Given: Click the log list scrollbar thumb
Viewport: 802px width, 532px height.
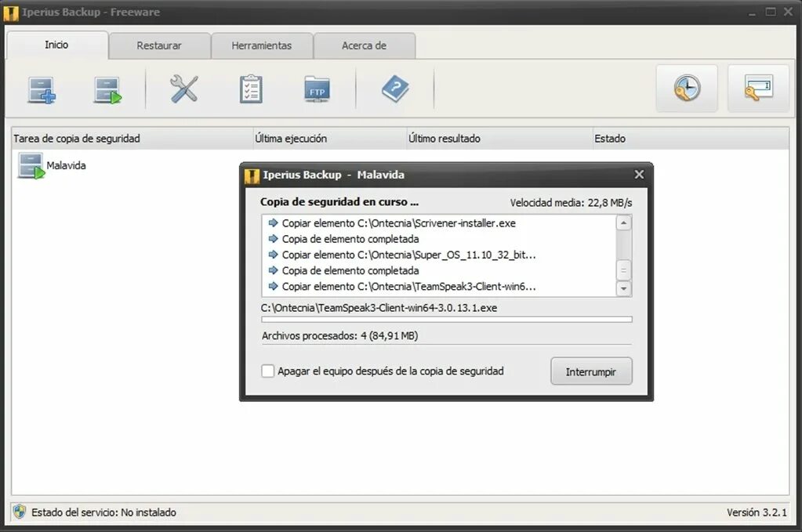Looking at the screenshot, I should [623, 270].
